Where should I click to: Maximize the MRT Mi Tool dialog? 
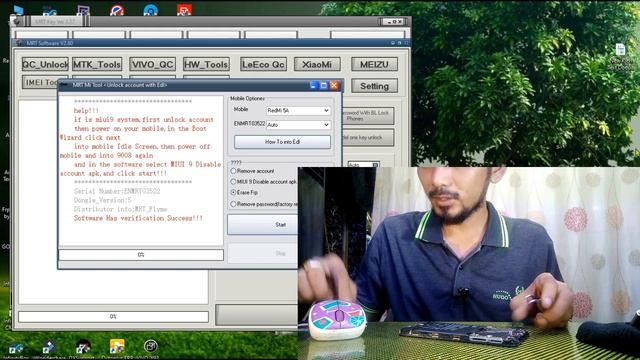click(324, 85)
